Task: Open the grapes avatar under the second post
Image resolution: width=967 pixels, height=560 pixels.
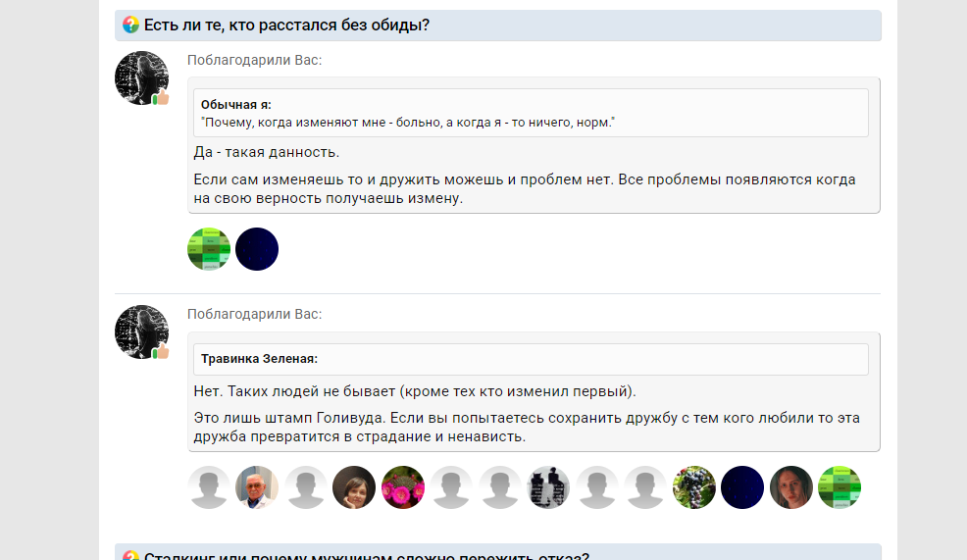Action: [693, 487]
